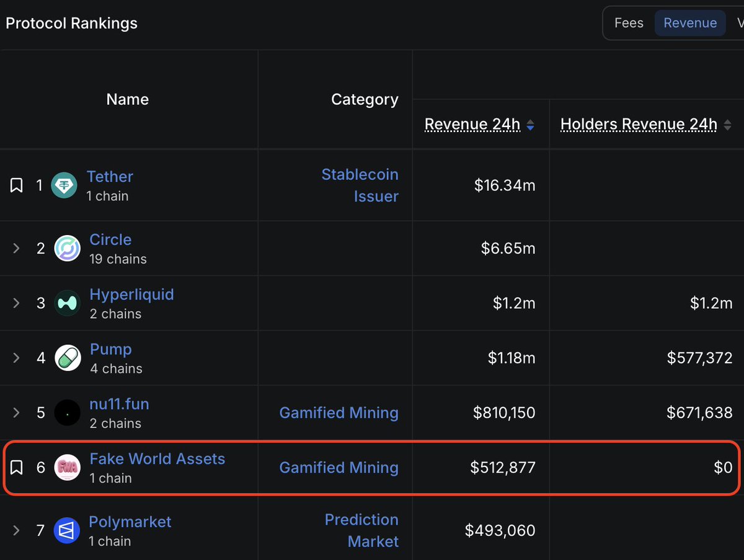The width and height of the screenshot is (744, 560).
Task: Open the nu11.fun protocol link
Action: (119, 404)
